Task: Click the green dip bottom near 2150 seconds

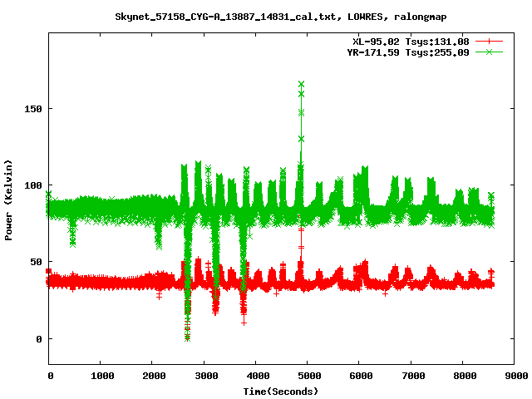Action: coord(159,247)
